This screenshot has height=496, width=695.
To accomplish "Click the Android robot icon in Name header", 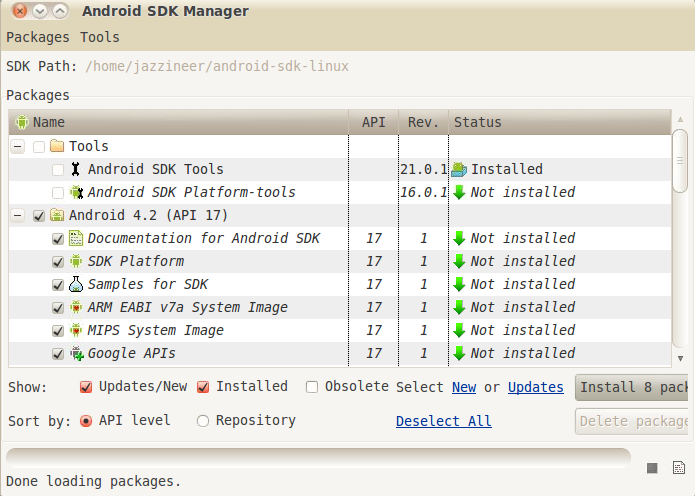I will pos(22,122).
